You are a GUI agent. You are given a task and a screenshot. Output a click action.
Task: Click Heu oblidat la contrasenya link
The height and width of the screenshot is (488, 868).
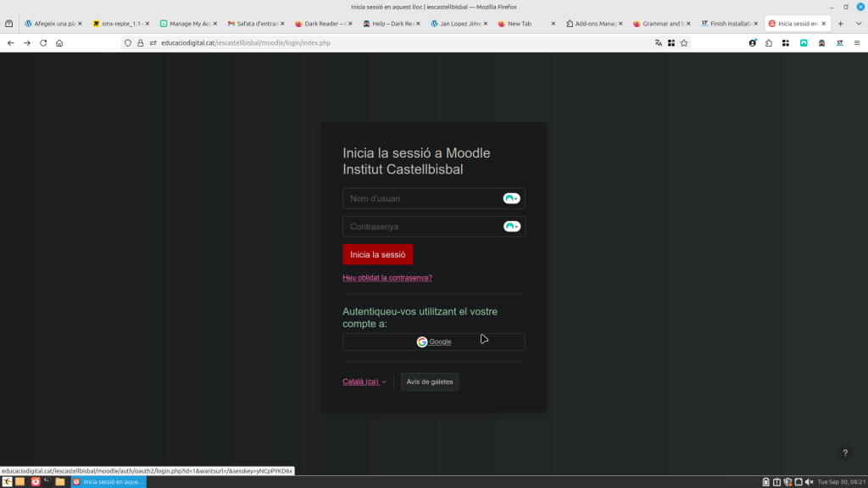(x=387, y=278)
